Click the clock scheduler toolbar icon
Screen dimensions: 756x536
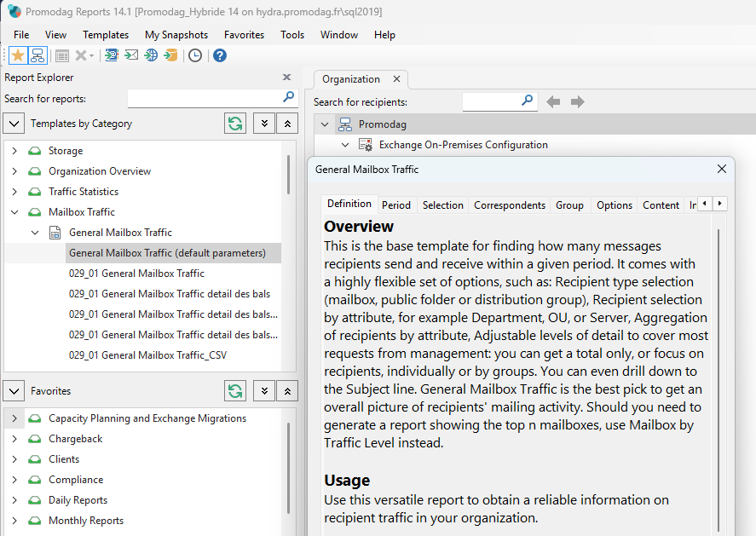[x=195, y=55]
